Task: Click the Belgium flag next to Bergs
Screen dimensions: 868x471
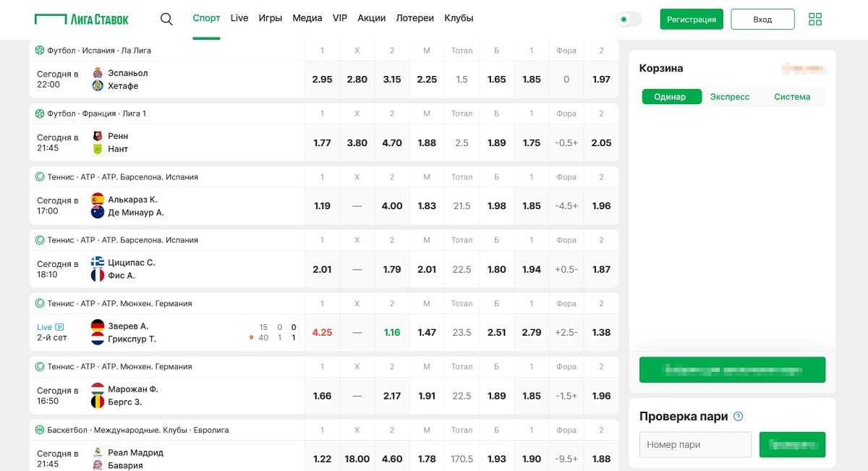Action: [98, 402]
